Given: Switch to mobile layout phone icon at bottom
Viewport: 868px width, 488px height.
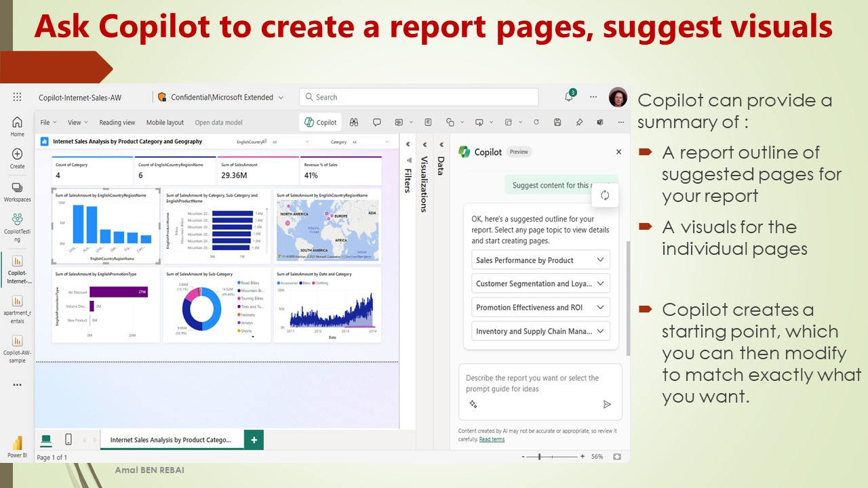Looking at the screenshot, I should pos(68,439).
